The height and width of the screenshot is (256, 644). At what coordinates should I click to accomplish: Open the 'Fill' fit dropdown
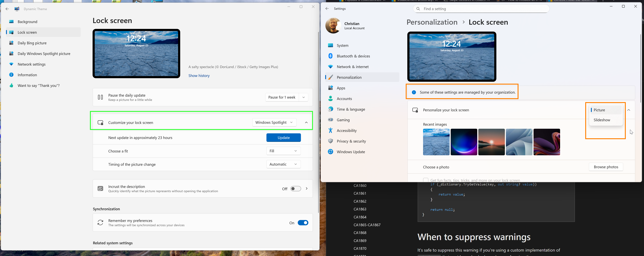point(284,151)
